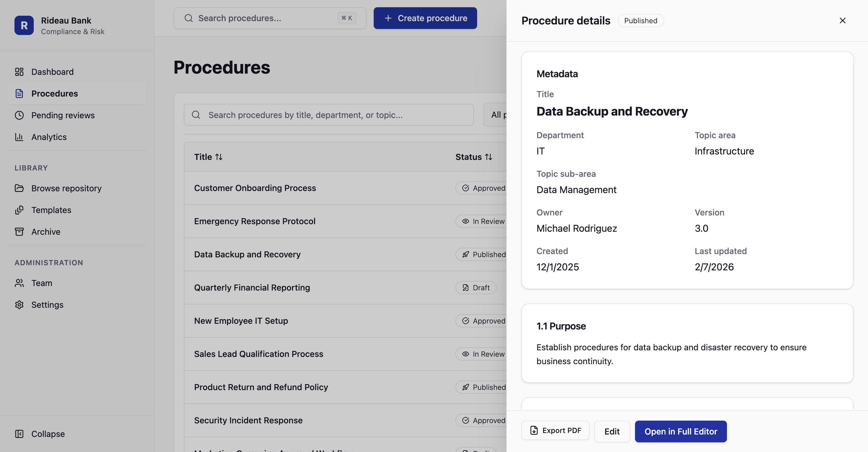Image resolution: width=868 pixels, height=452 pixels.
Task: Collapse the sidebar using the collapse icon
Action: click(x=19, y=434)
